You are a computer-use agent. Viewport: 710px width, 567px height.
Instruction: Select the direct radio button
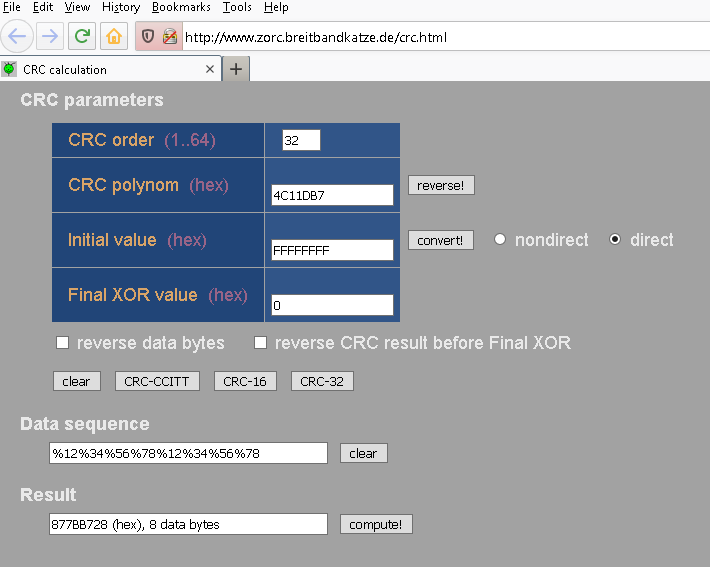click(614, 239)
